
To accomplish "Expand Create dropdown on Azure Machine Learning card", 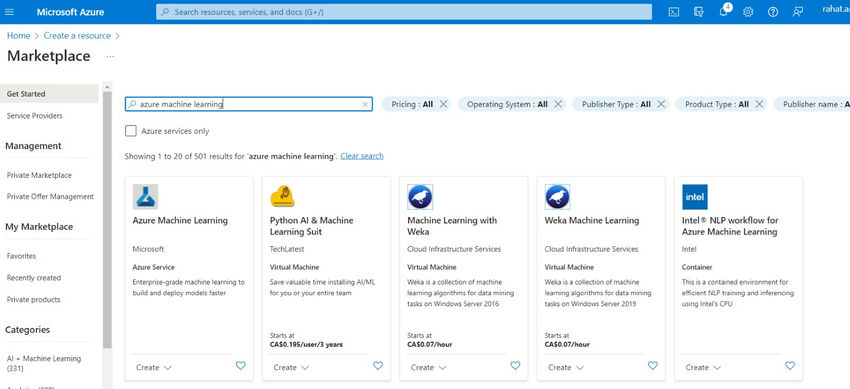I will 153,367.
